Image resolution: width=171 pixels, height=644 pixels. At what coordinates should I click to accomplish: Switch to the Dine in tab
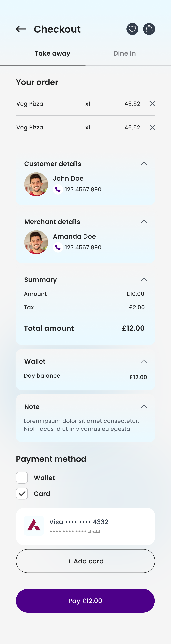[124, 53]
